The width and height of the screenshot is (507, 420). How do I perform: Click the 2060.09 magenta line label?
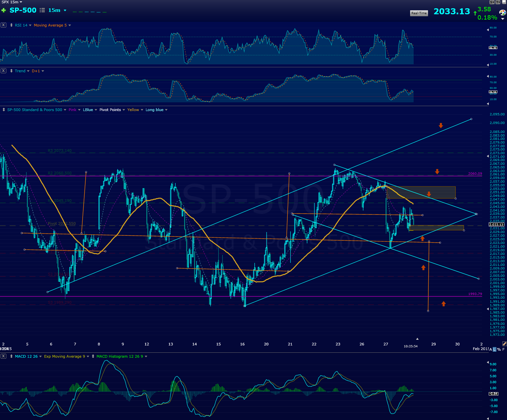click(475, 174)
